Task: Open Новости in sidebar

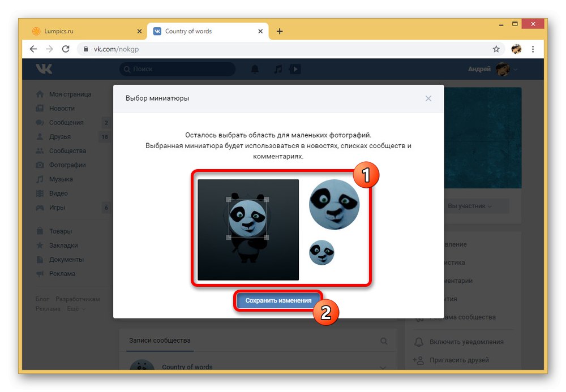Action: 62,108
